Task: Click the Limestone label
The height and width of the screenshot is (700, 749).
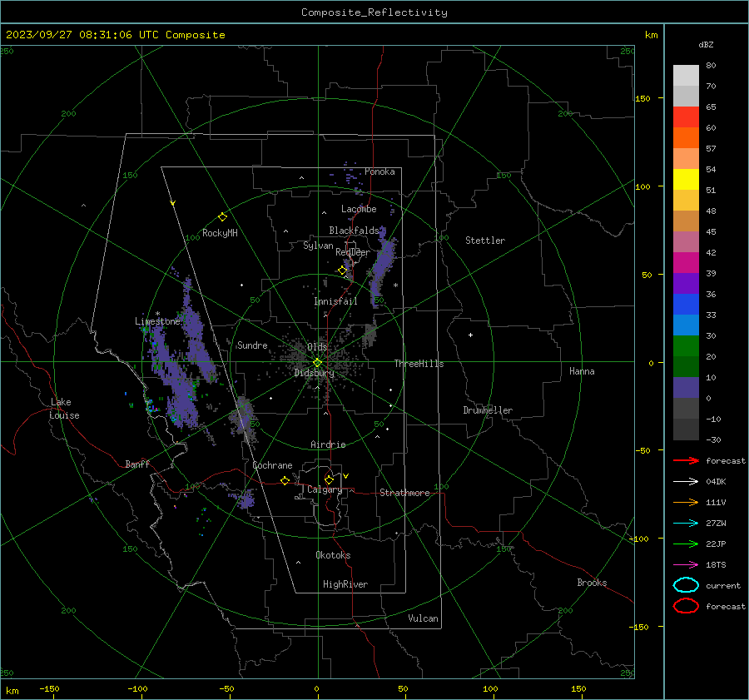Action: coord(157,321)
